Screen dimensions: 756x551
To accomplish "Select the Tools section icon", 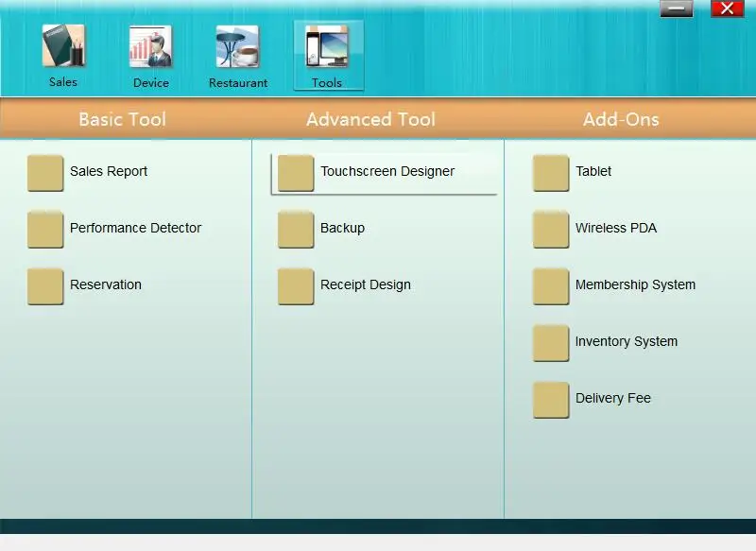I will click(327, 46).
